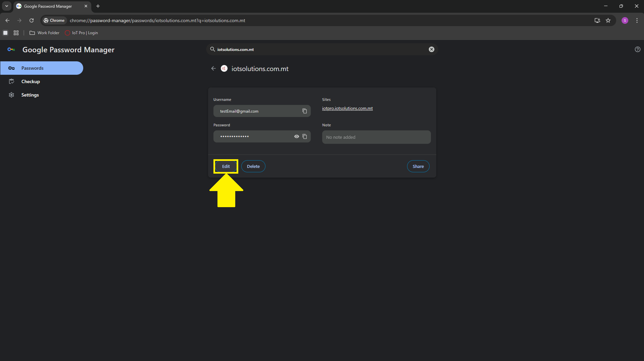Select the Google Password Manager tab

tap(52, 6)
